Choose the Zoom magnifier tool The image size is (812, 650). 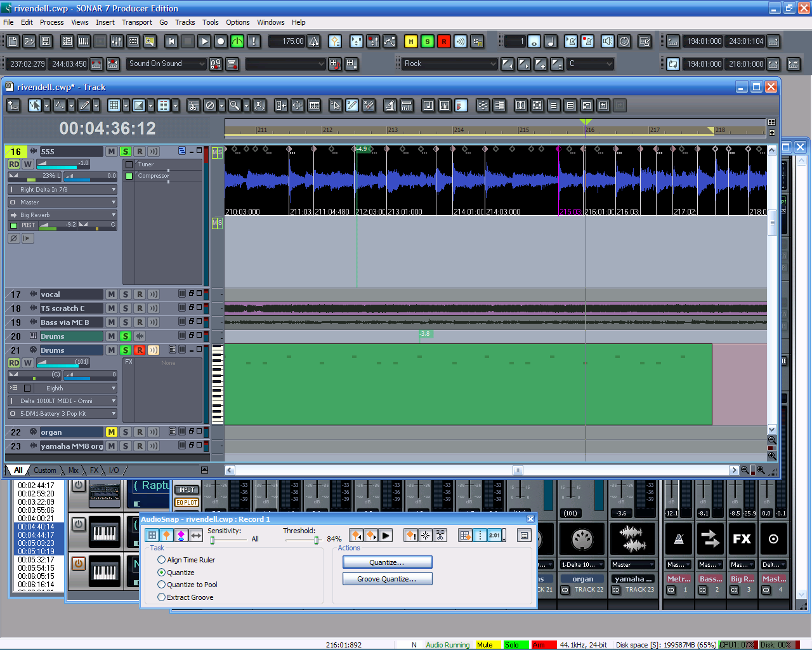point(234,105)
